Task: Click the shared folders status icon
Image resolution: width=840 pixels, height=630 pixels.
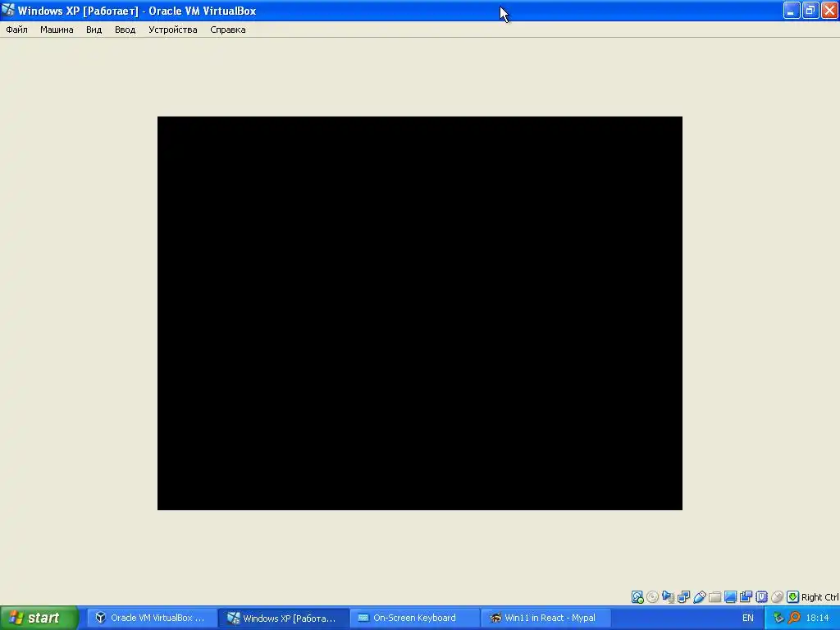Action: (x=714, y=597)
